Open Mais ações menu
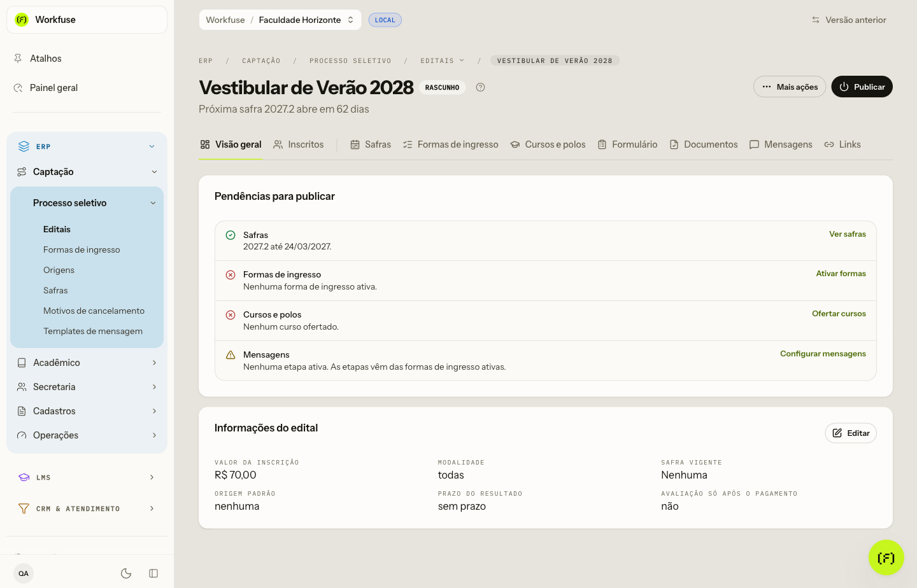Image resolution: width=917 pixels, height=588 pixels. [x=790, y=87]
